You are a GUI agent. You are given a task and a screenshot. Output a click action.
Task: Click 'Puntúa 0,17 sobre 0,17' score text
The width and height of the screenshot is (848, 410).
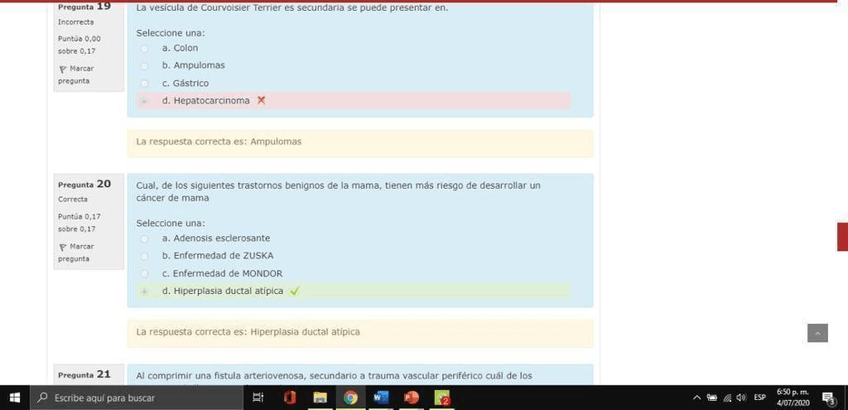pos(80,223)
